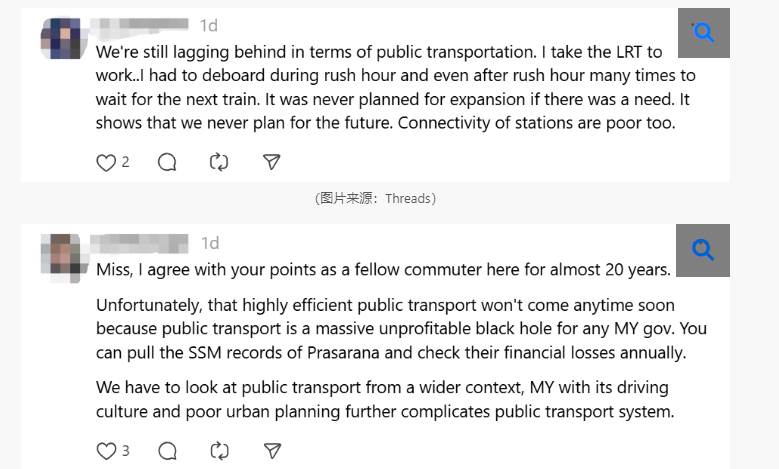Repost the fellow commuter's Prasarana comment
The height and width of the screenshot is (469, 779).
click(x=219, y=451)
